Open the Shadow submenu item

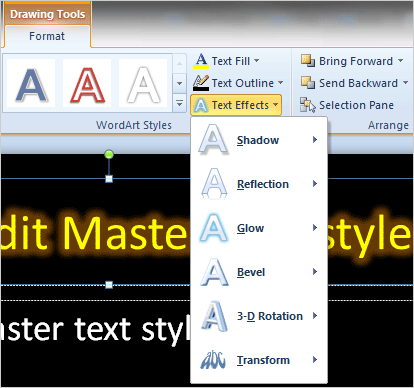[x=259, y=140]
